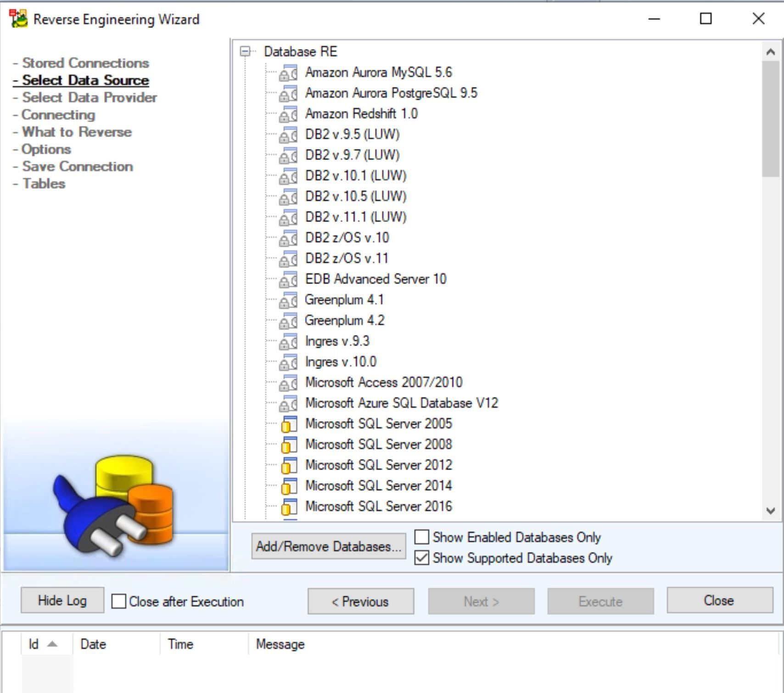
Task: Select the Microsoft Access 2007/2010 text row
Action: 384,383
